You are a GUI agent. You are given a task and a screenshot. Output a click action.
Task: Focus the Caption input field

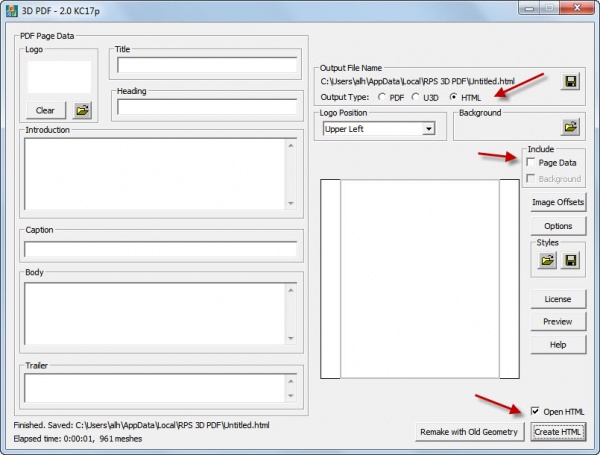point(160,249)
